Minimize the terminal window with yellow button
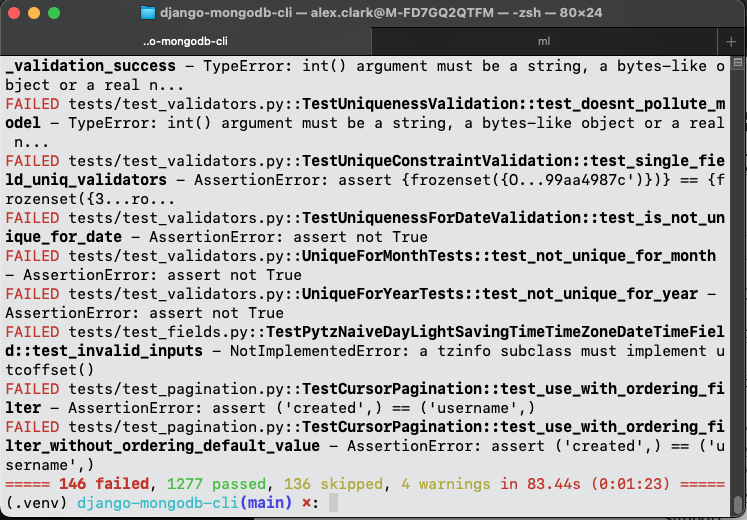The image size is (747, 520). pyautogui.click(x=34, y=13)
